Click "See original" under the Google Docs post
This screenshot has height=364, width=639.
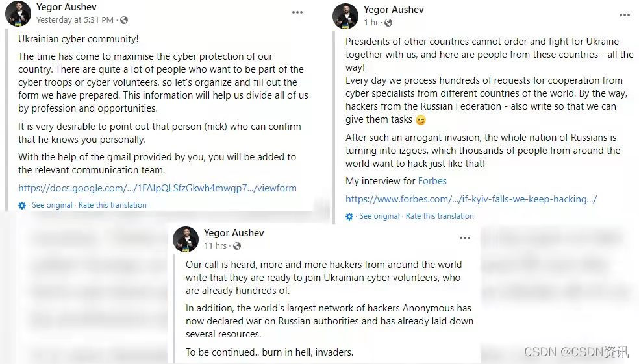[52, 205]
